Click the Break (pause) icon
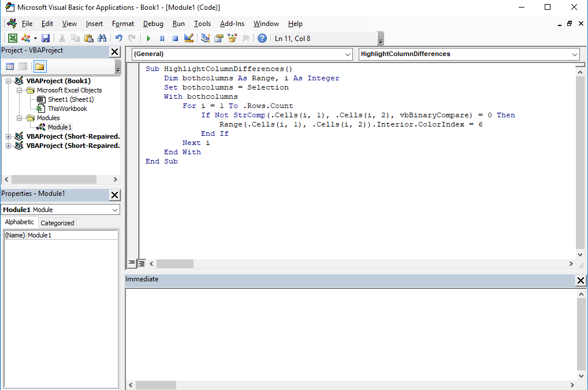588x390 pixels. tap(162, 38)
